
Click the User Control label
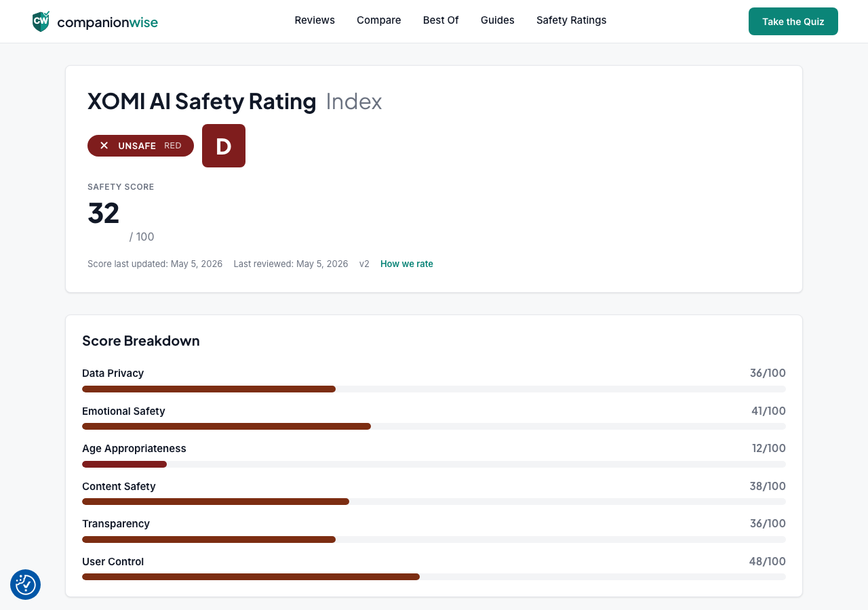(x=113, y=562)
